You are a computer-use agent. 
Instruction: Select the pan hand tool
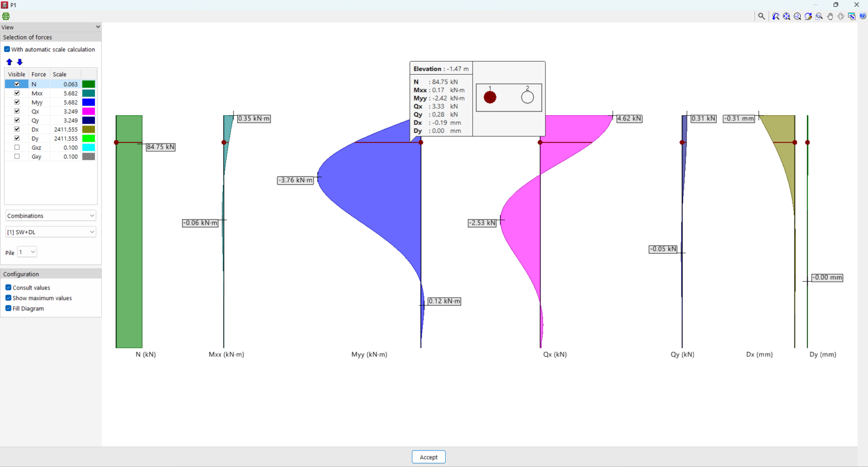click(x=830, y=16)
